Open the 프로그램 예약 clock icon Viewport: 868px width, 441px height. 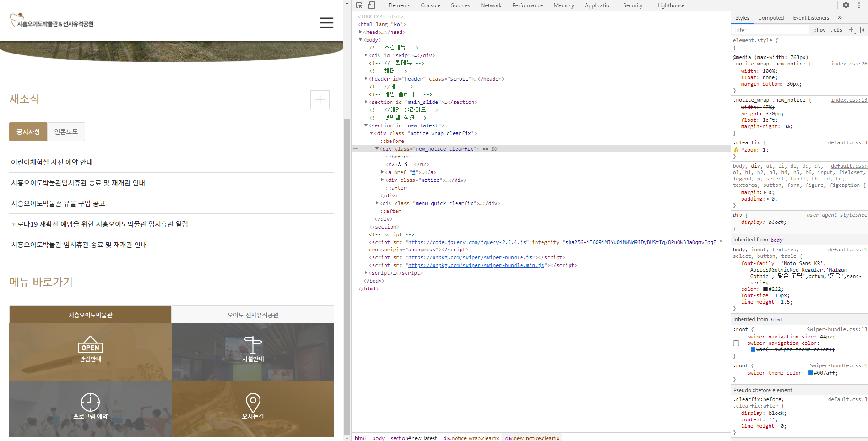[x=90, y=402]
